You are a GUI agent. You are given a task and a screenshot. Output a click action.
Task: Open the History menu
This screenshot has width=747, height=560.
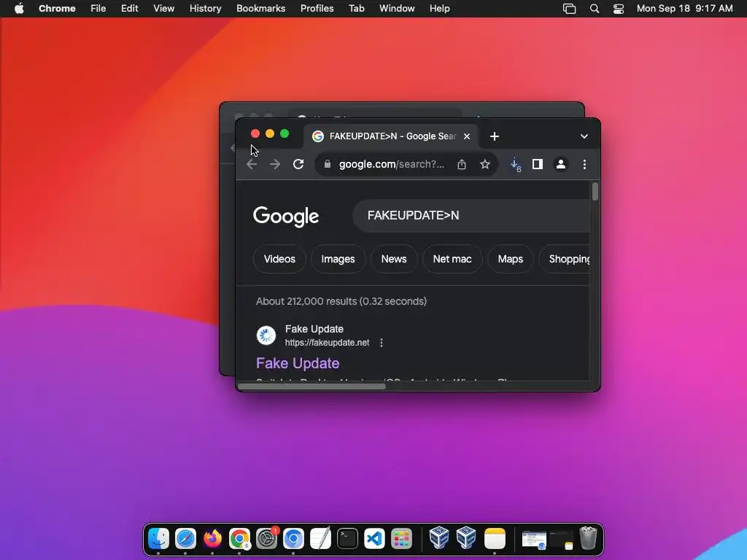(x=205, y=9)
